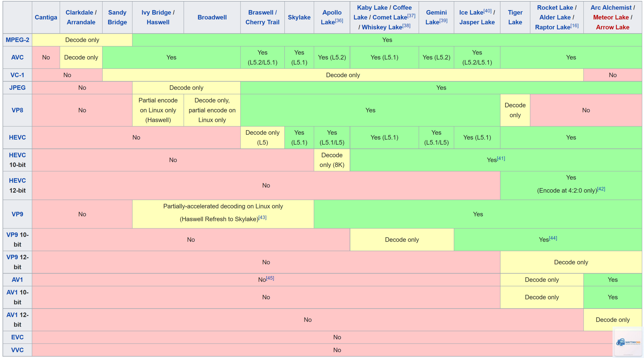Select the VP9 12-bit 'Decode only' cell
This screenshot has width=644, height=358.
point(571,262)
